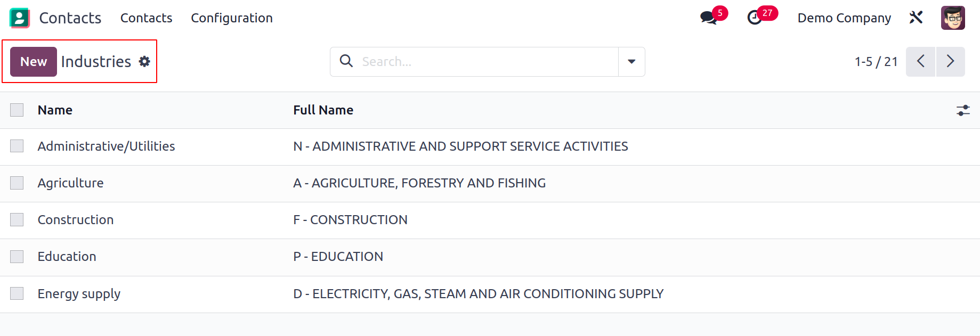This screenshot has width=980, height=336.
Task: Go to next page of industries
Action: tap(951, 62)
